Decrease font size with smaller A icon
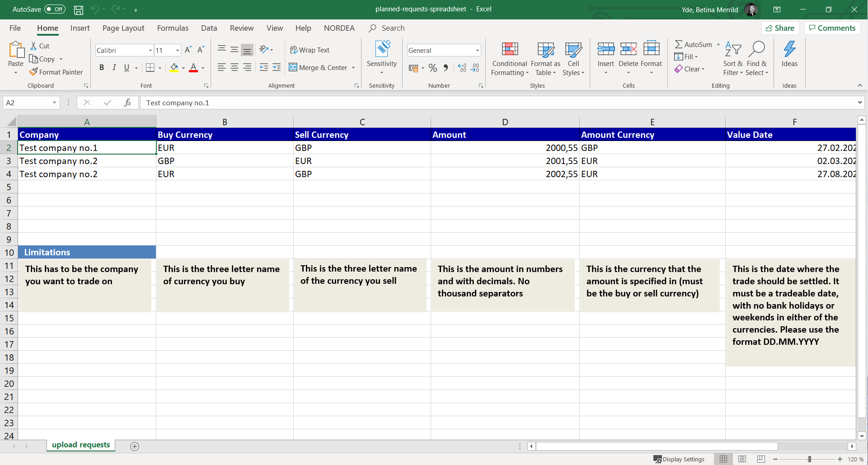Viewport: 868px width, 465px height. pyautogui.click(x=201, y=50)
